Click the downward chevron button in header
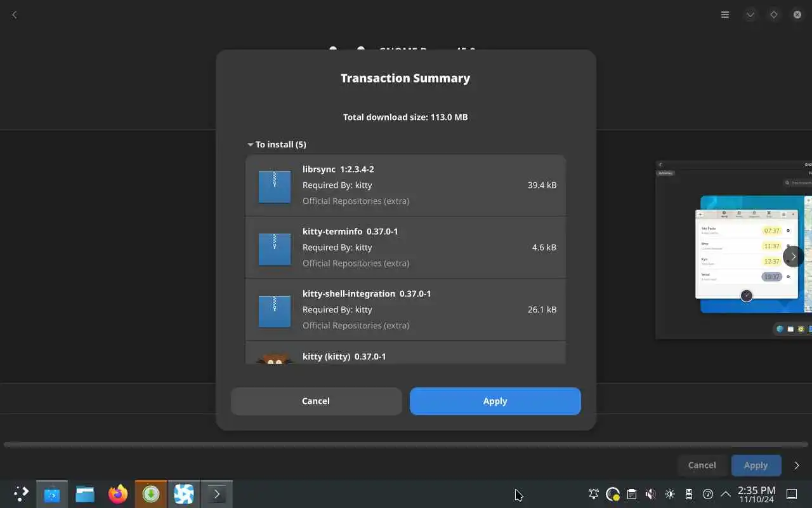This screenshot has height=508, width=812. (750, 15)
